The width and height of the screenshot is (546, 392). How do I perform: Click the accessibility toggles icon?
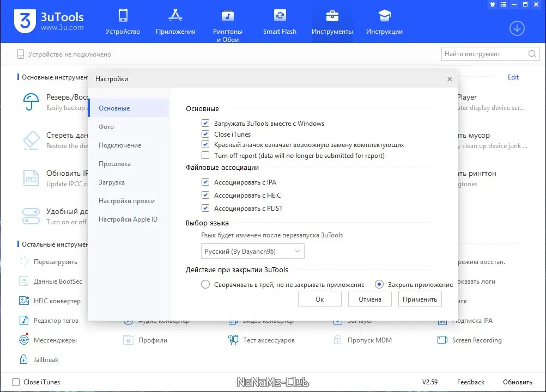[x=31, y=216]
